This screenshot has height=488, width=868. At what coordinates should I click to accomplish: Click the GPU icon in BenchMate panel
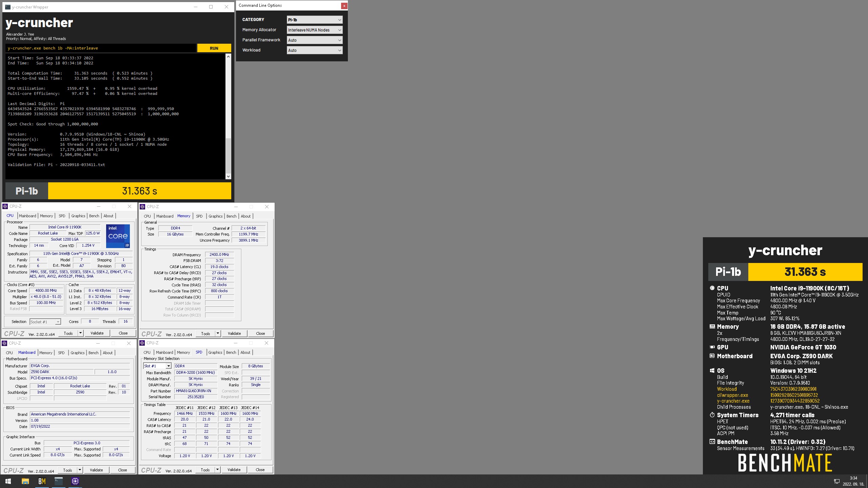click(x=712, y=347)
